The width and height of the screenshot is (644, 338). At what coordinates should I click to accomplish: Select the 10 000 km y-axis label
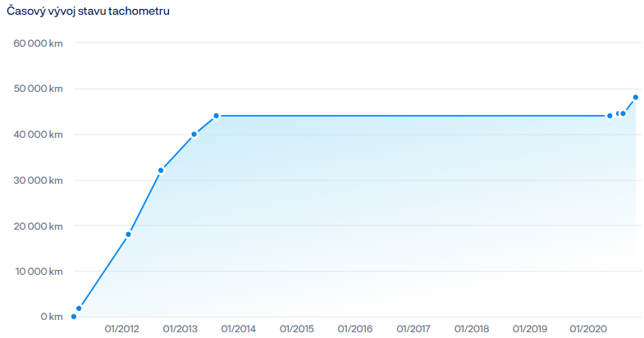pos(39,272)
